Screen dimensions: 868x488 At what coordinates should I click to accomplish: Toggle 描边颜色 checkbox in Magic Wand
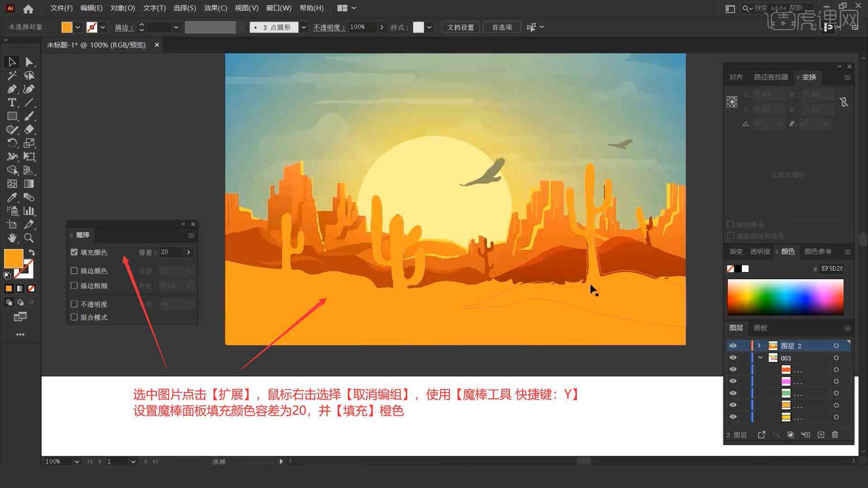click(x=74, y=271)
